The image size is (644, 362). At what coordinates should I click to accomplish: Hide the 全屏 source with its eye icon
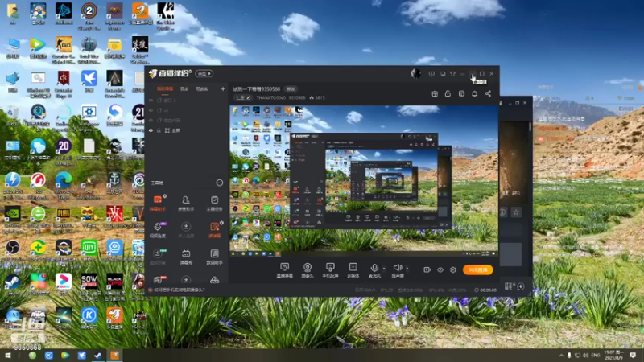pos(151,130)
